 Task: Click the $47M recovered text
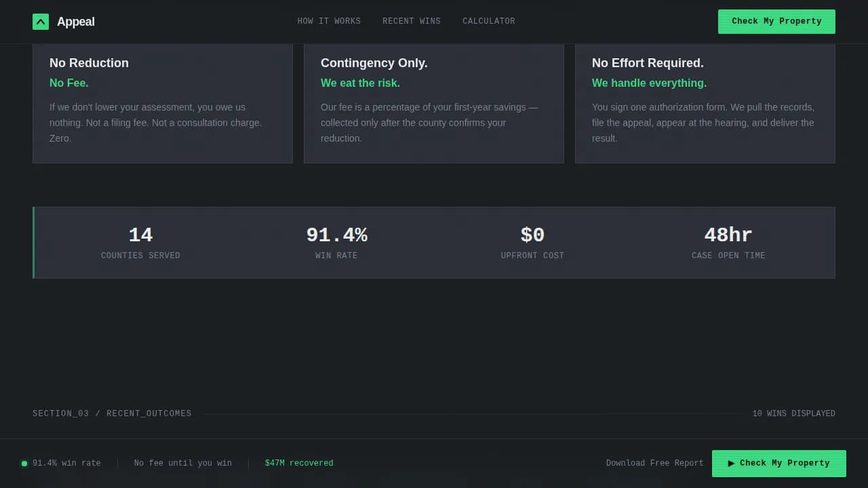(299, 463)
